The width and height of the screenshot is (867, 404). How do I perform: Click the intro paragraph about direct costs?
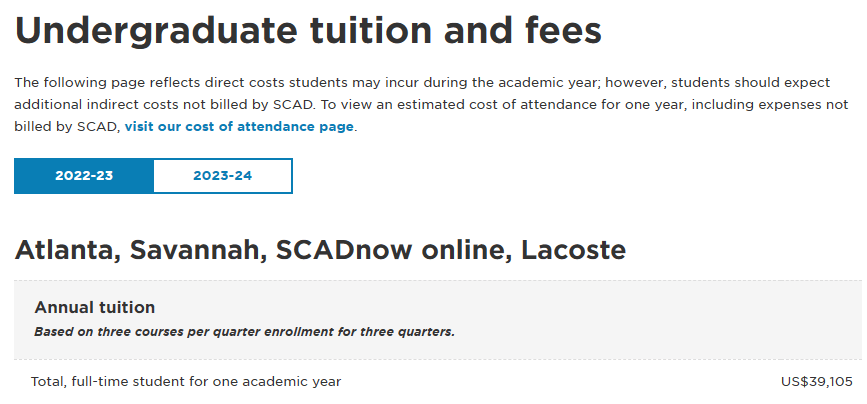[431, 104]
